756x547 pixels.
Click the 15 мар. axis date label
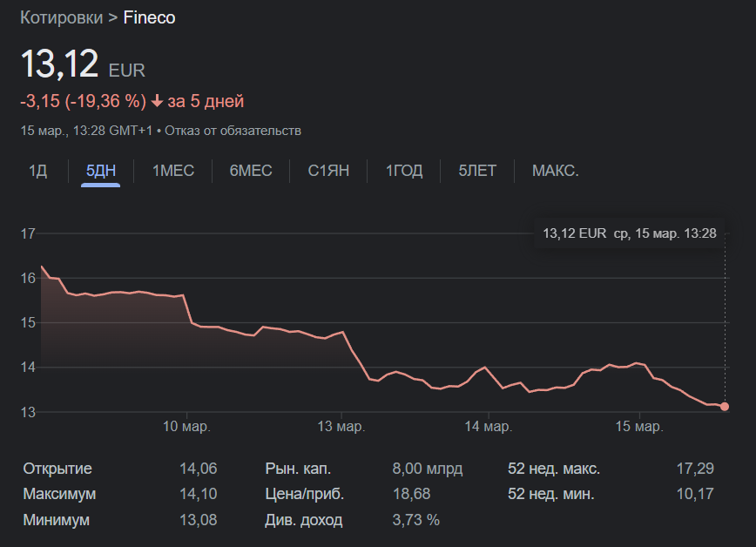pos(639,427)
